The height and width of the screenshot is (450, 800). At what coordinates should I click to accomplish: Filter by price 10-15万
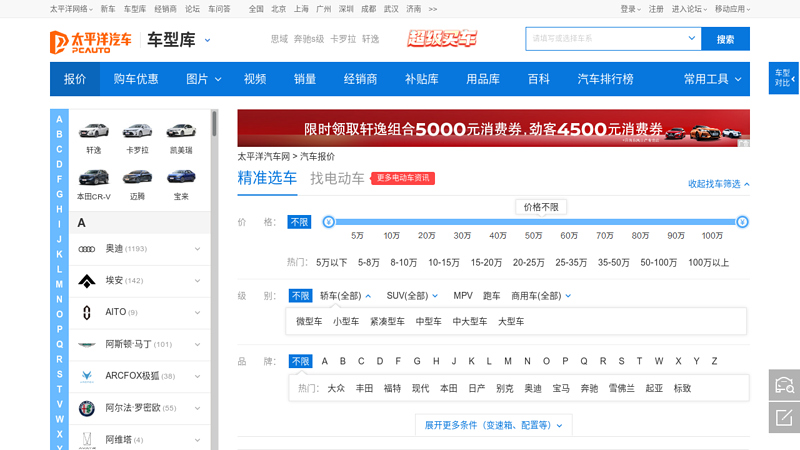(x=444, y=263)
